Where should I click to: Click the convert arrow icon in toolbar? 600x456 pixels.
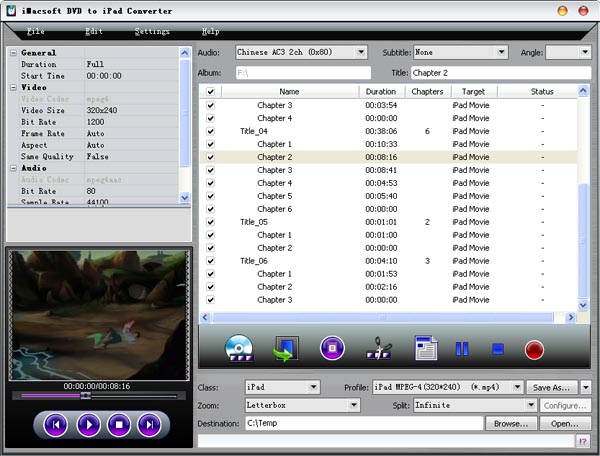[286, 349]
